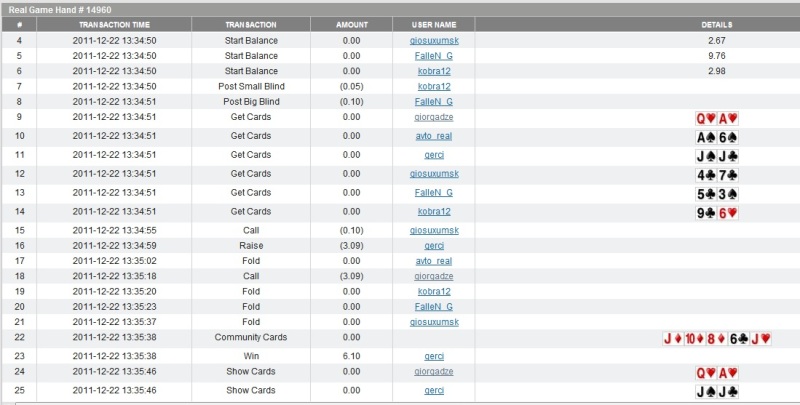The image size is (800, 405).
Task: Click the 6 of Hearts card
Action: (728, 213)
